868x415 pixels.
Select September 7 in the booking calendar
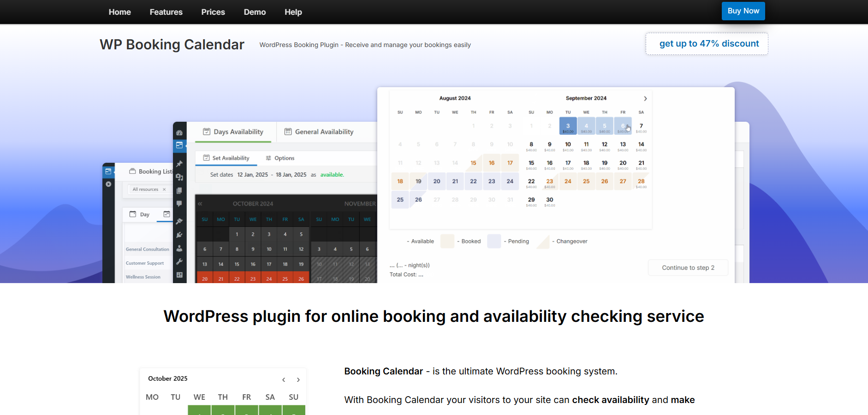click(x=641, y=126)
